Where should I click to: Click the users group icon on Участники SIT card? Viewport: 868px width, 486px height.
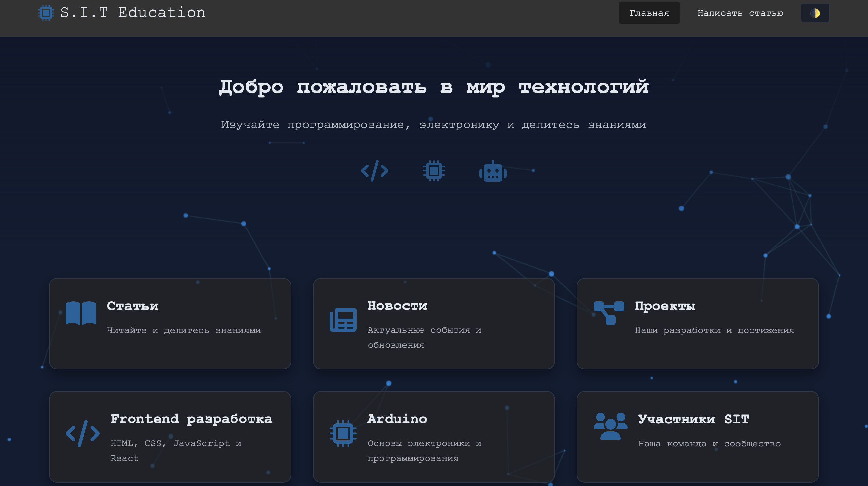coord(610,426)
